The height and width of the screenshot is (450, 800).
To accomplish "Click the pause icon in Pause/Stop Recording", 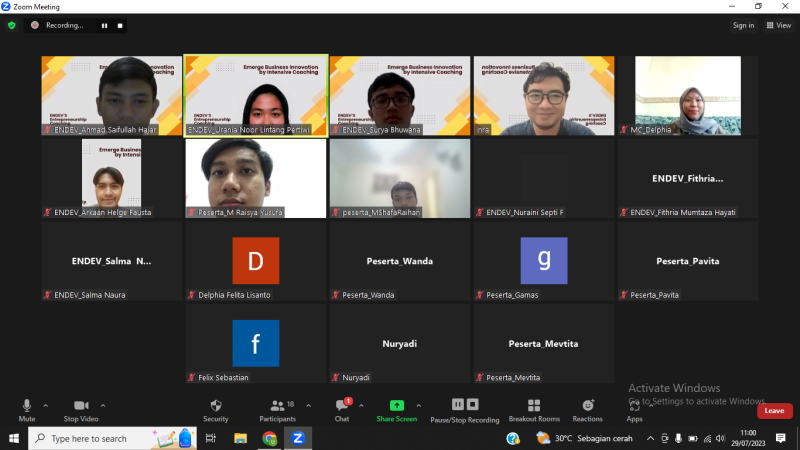I will 458,405.
